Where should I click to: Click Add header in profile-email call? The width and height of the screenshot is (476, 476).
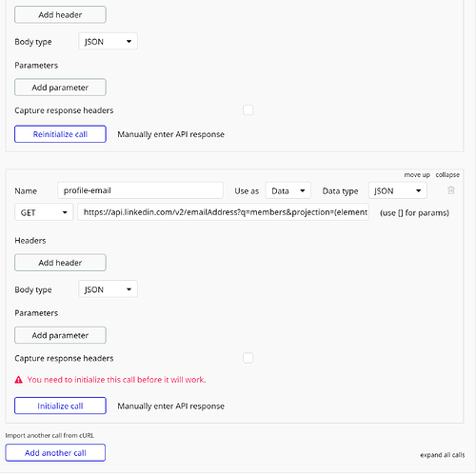coord(60,263)
